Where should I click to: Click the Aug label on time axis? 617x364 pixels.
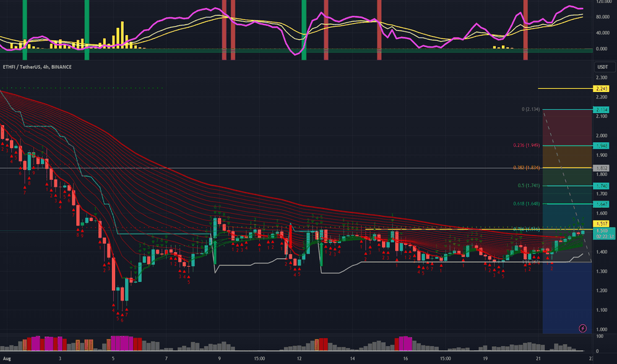(x=7, y=359)
